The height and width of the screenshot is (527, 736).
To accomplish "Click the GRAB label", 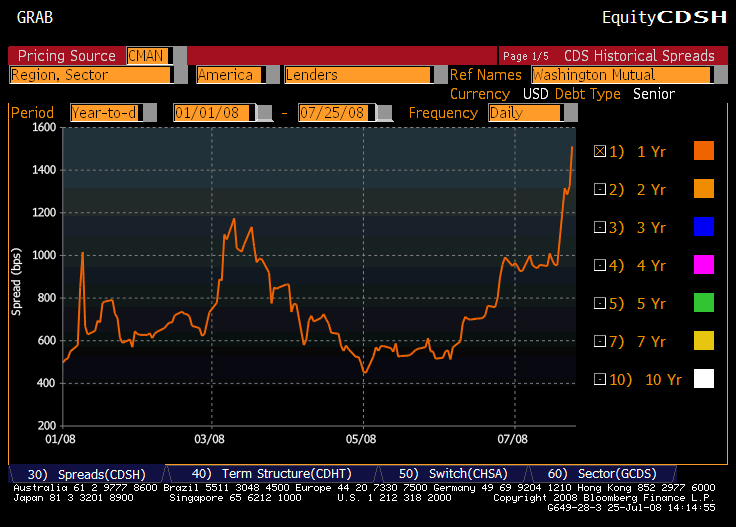I will coord(35,17).
